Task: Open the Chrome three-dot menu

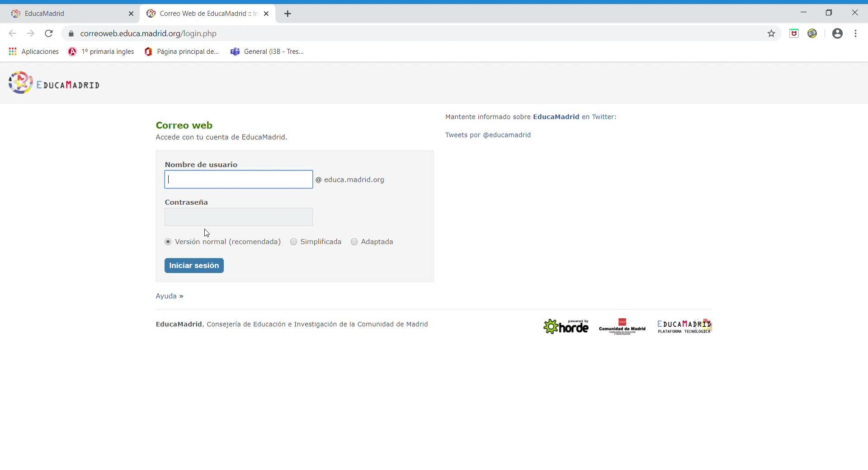Action: 855,33
